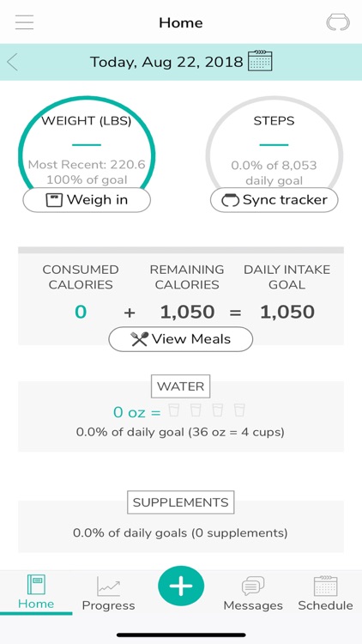
Task: Tap the Sync tracker button
Action: (x=275, y=200)
